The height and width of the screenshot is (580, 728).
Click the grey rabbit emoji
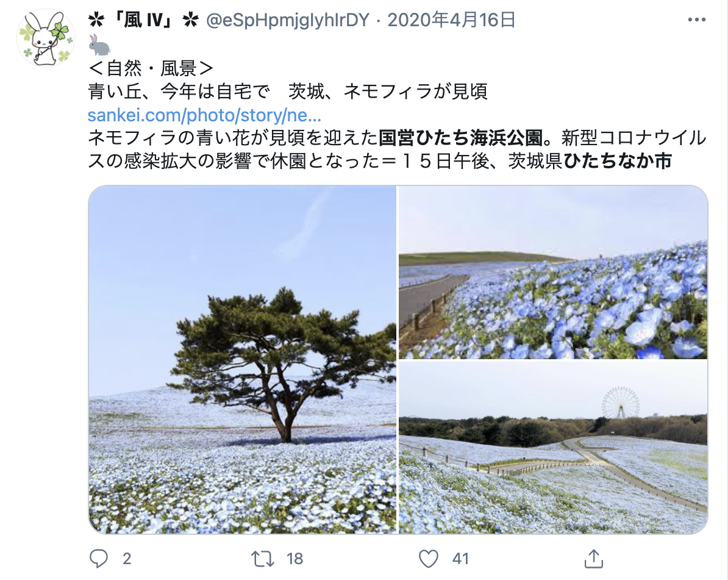99,45
